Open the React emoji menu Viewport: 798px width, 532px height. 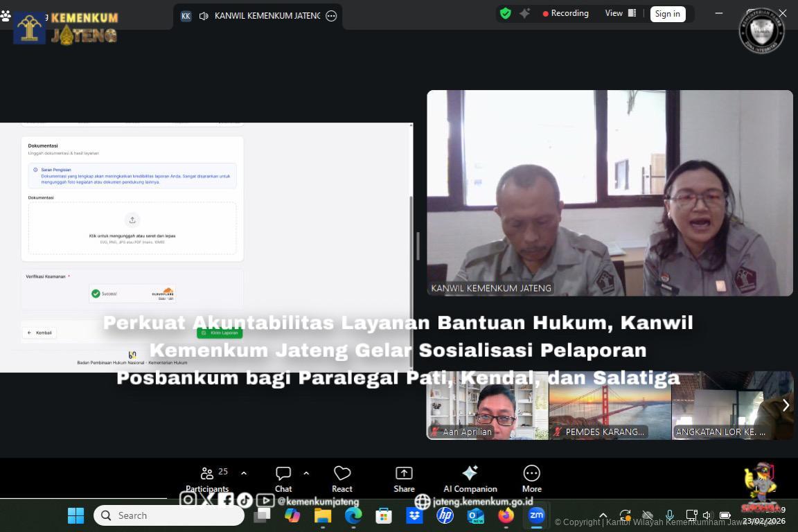tap(342, 478)
